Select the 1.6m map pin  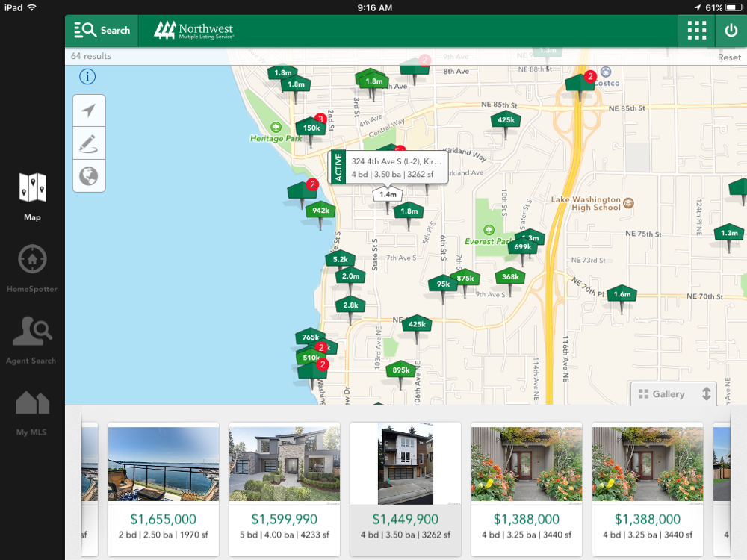coord(622,294)
